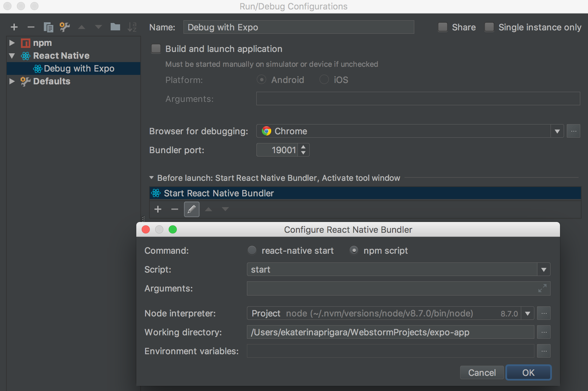Browse browsers with ellipsis next to Chrome
588x391 pixels.
click(573, 131)
